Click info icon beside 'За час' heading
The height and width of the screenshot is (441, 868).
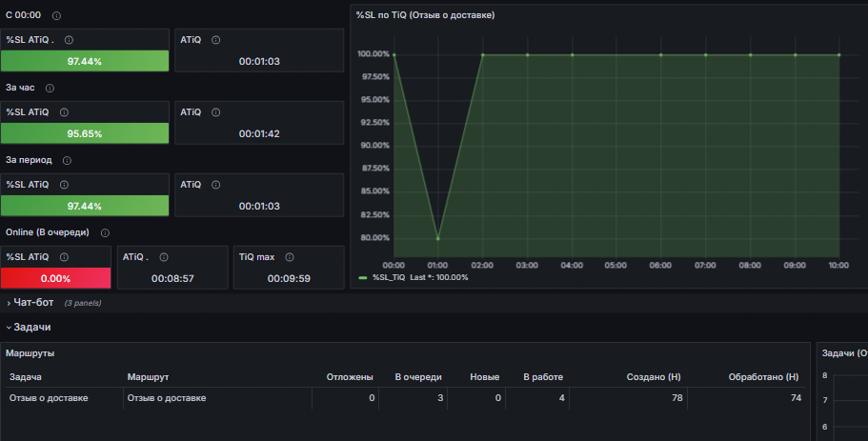[x=50, y=88]
